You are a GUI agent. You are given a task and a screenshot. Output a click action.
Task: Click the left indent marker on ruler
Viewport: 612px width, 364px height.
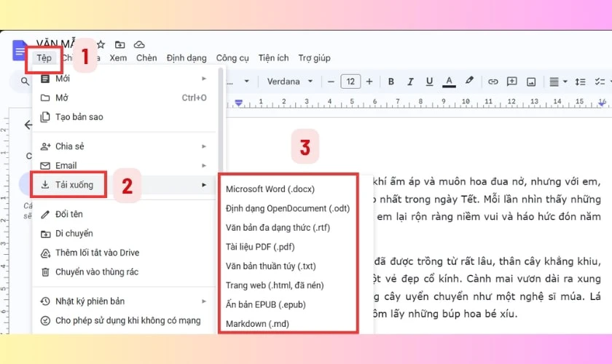tap(238, 103)
